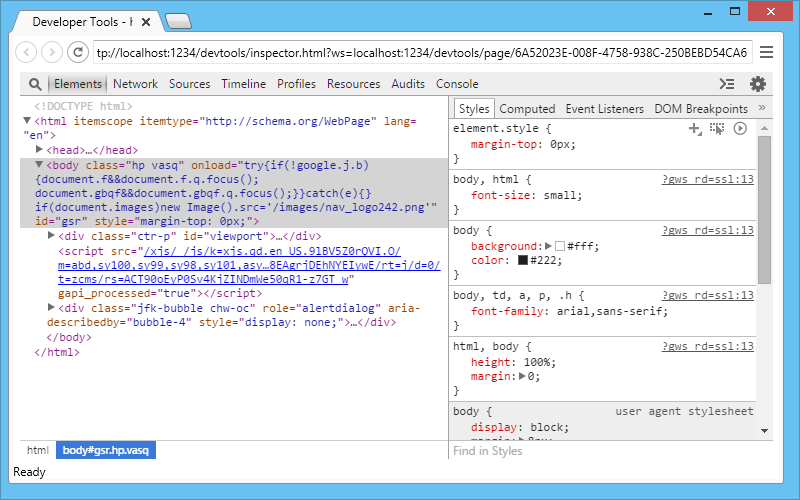
Task: Open source link beside html, body rule
Action: click(x=708, y=346)
